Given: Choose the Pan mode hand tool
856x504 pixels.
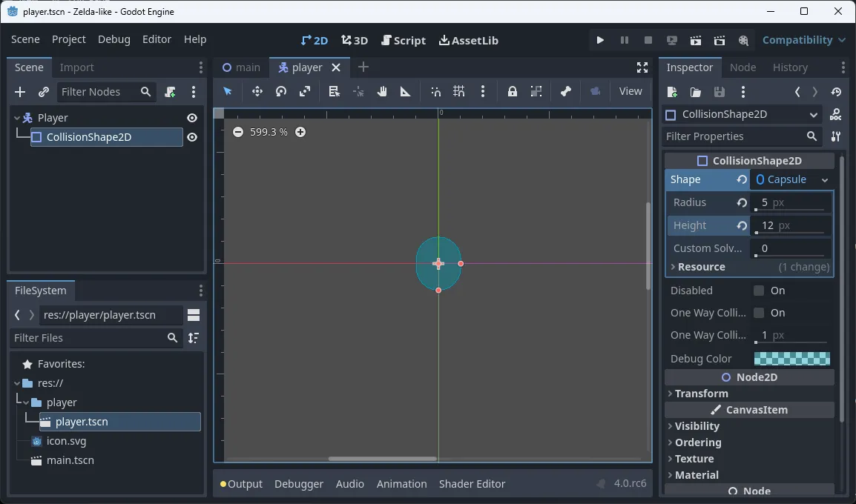Looking at the screenshot, I should click(383, 91).
